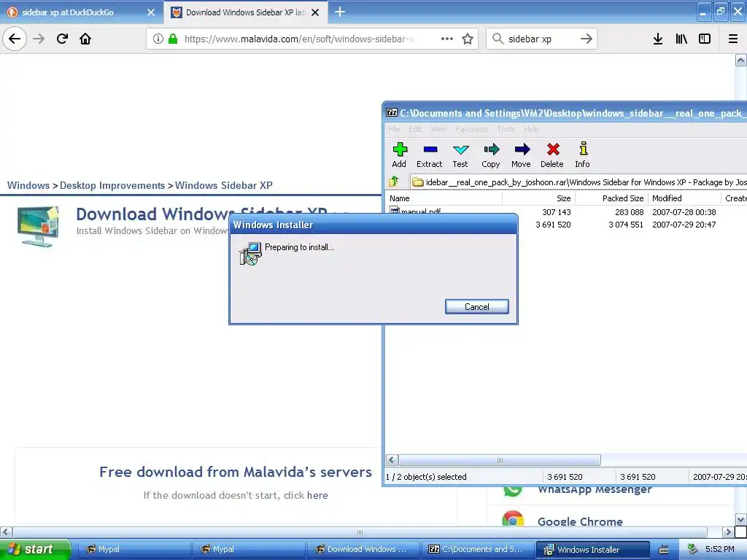The width and height of the screenshot is (747, 560).
Task: Click the browser page scroll up arrow
Action: tap(740, 60)
